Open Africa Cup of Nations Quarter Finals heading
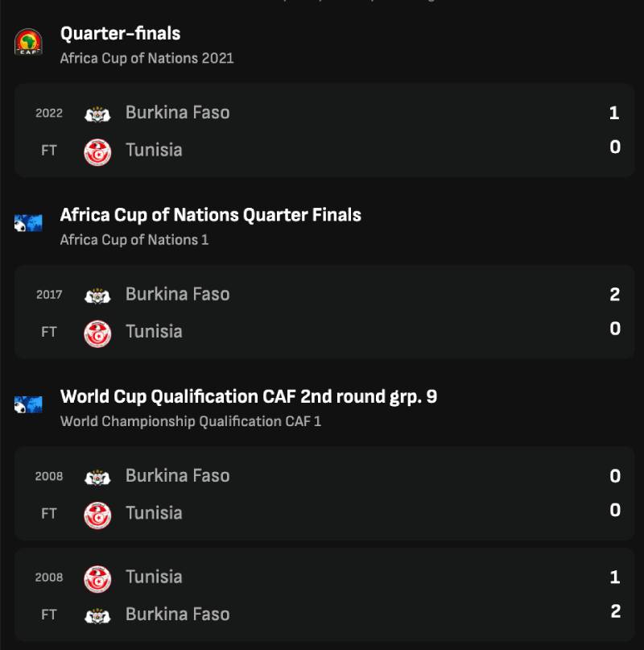 [210, 215]
